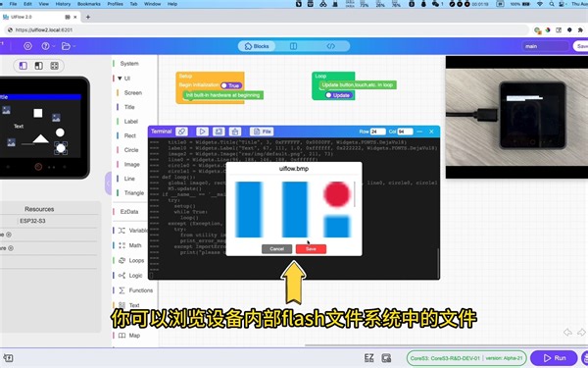588x368 pixels.
Task: Open the Rect block category
Action: point(129,135)
